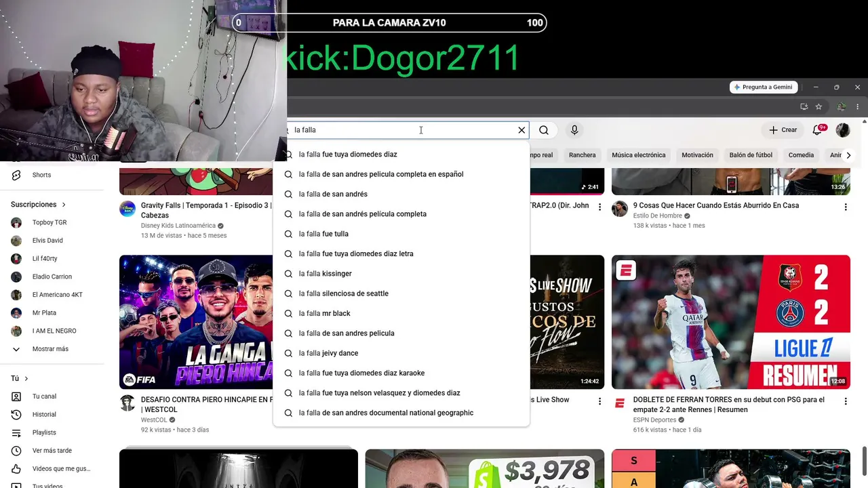Open options for the TRAP2.0 video

click(x=599, y=207)
